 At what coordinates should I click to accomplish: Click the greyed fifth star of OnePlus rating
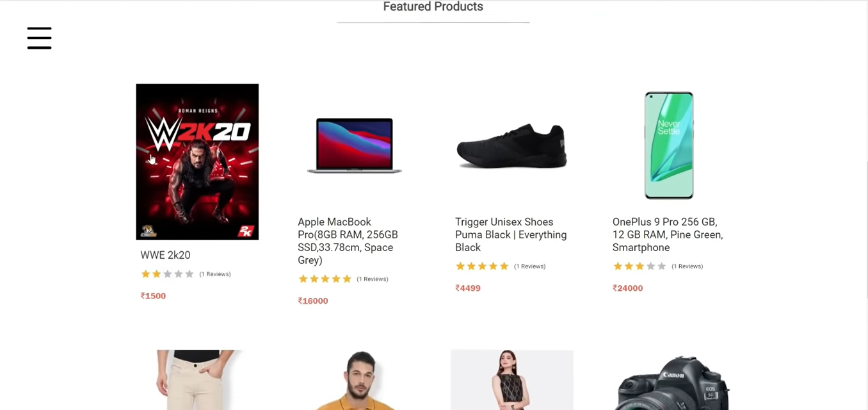(x=661, y=266)
